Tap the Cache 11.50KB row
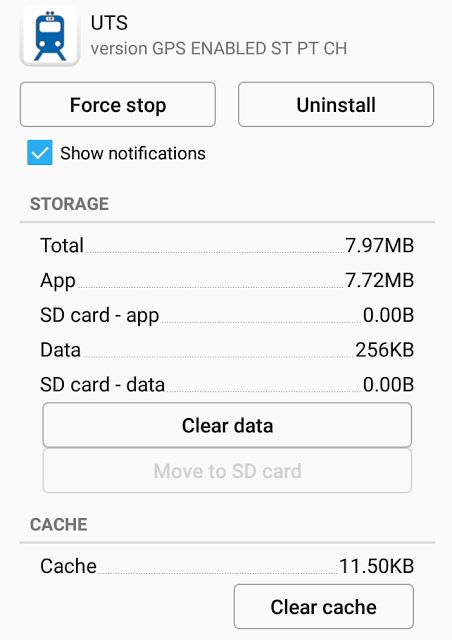 coord(227,566)
